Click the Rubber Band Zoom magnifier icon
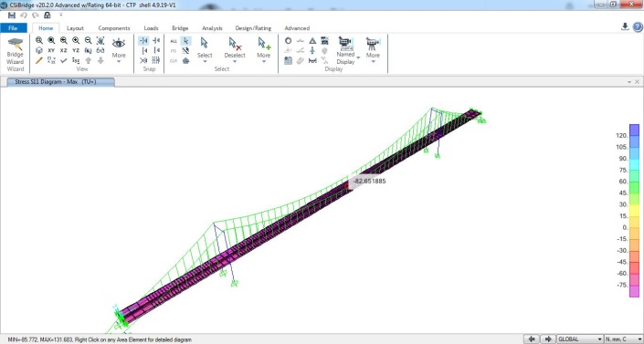The height and width of the screenshot is (344, 644). tap(39, 40)
